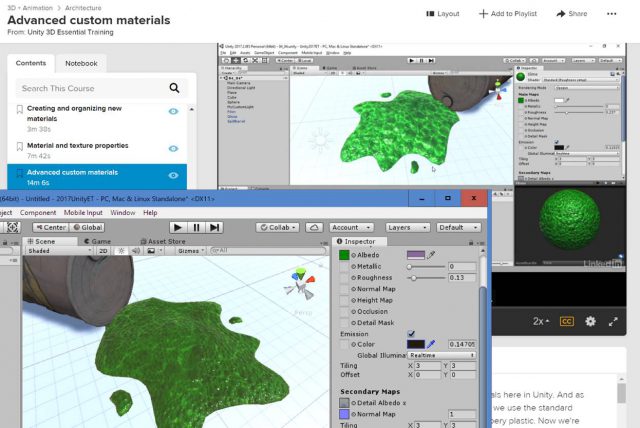Toggle viewed eye on 'Material and texture properties'
Viewport: 640px width, 428px height.
coord(173,149)
